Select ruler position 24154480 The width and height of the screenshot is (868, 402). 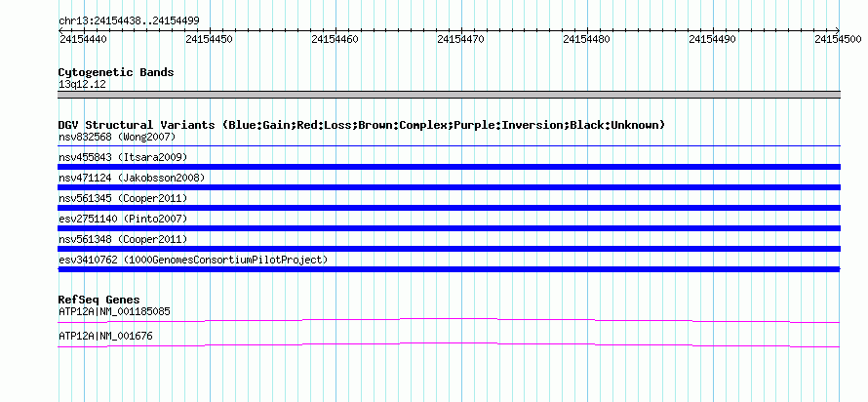click(586, 39)
